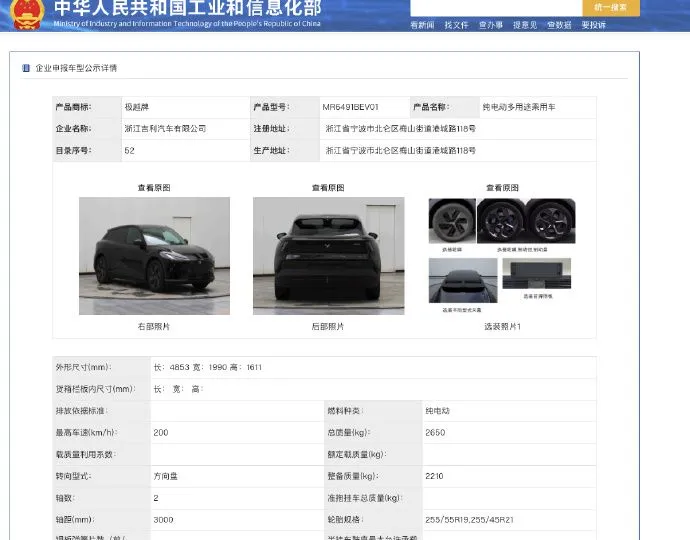Click the national emblem logo in header

click(27, 12)
